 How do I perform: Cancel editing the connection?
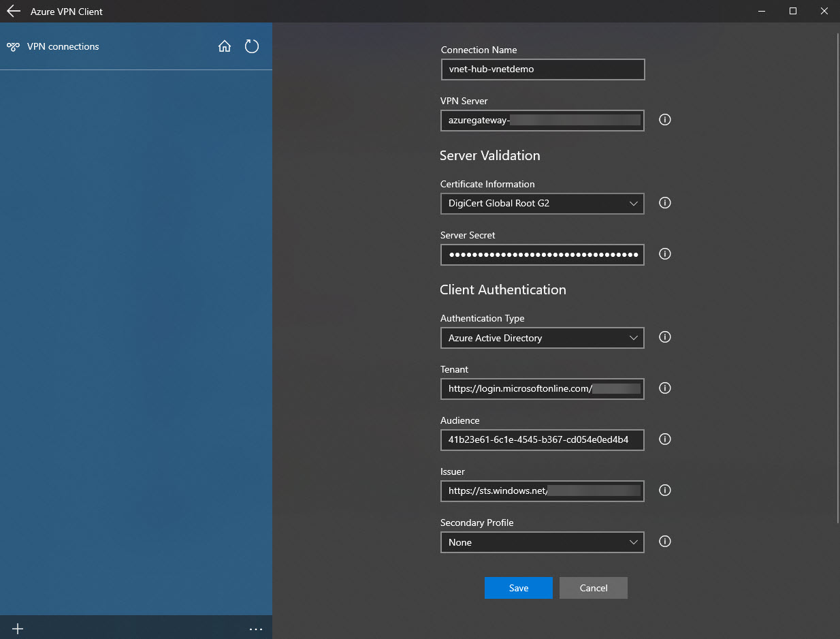click(594, 588)
